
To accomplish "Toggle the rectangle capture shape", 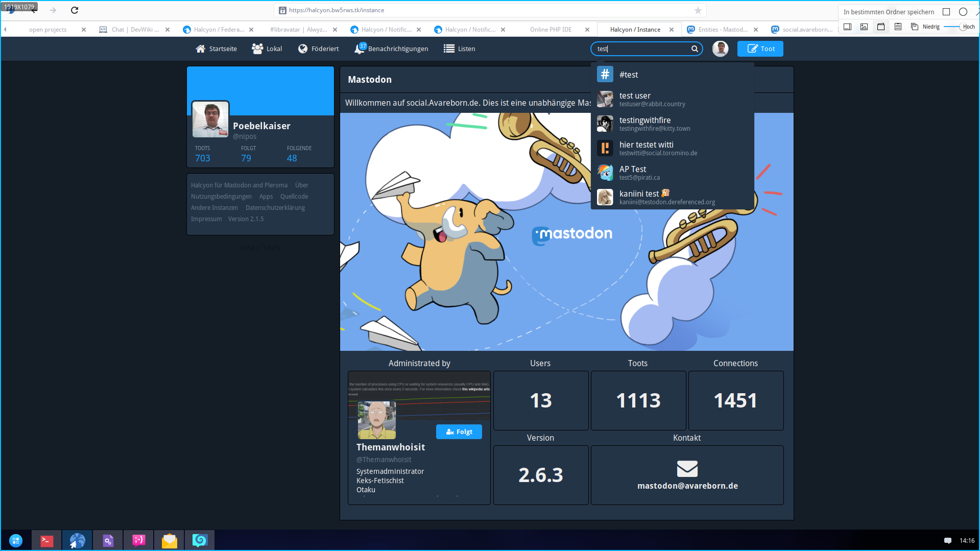I will tap(946, 12).
